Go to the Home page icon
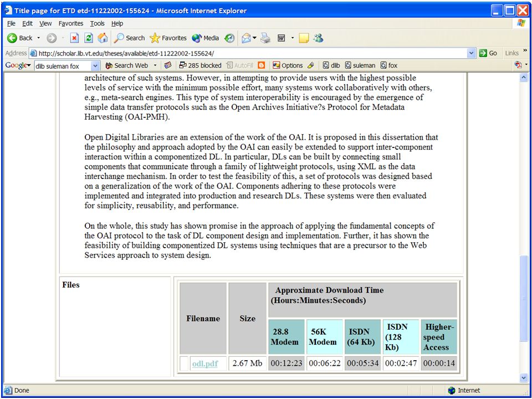 (x=103, y=38)
